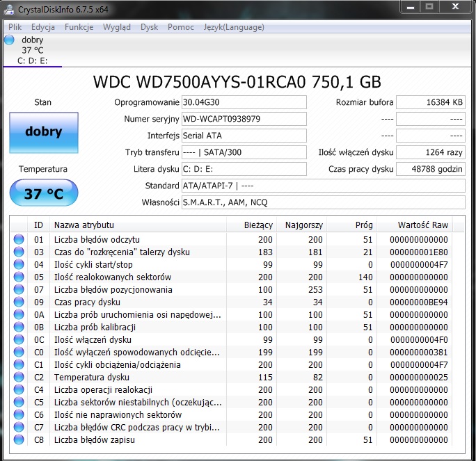Click the status icon for attribute 04
Screen dimensions: 476x461
(19, 264)
